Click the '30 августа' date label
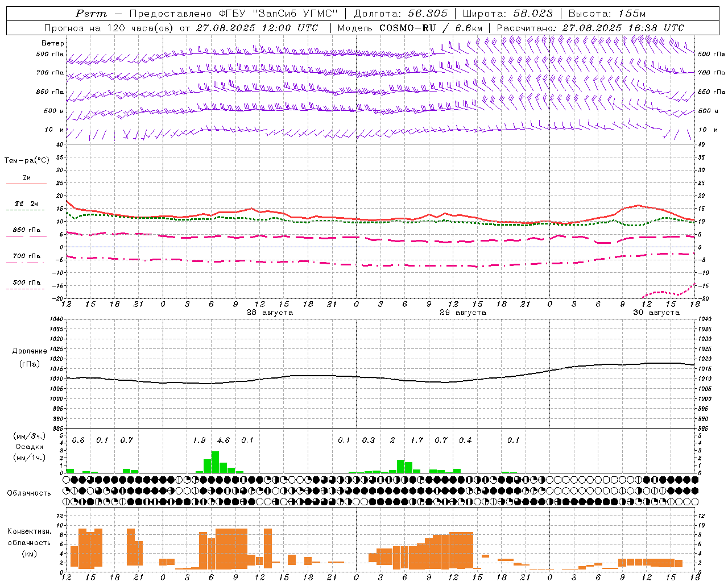 click(656, 313)
